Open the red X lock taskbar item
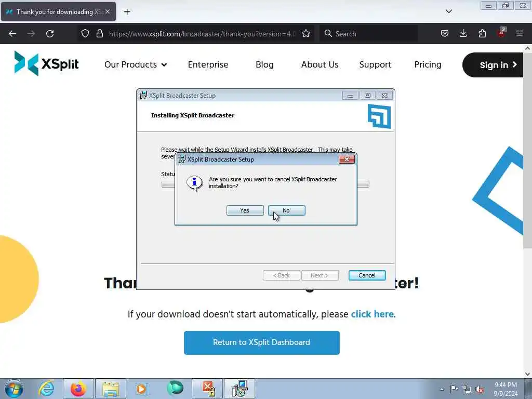The height and width of the screenshot is (399, 532). 208,389
